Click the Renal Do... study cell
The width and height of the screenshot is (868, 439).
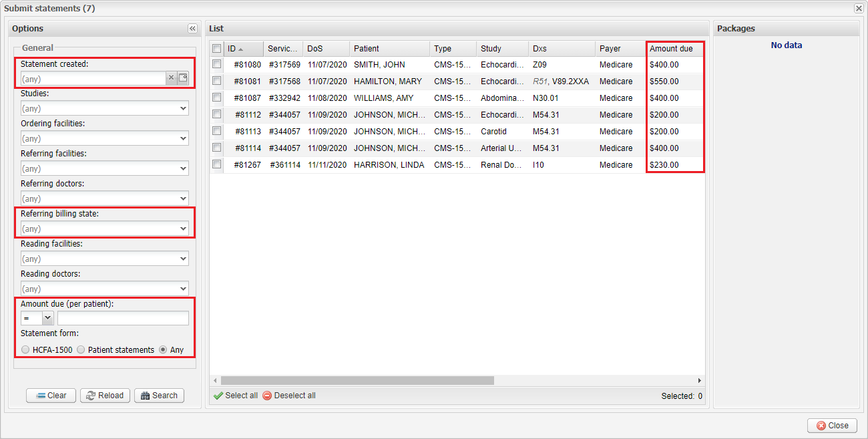point(503,164)
